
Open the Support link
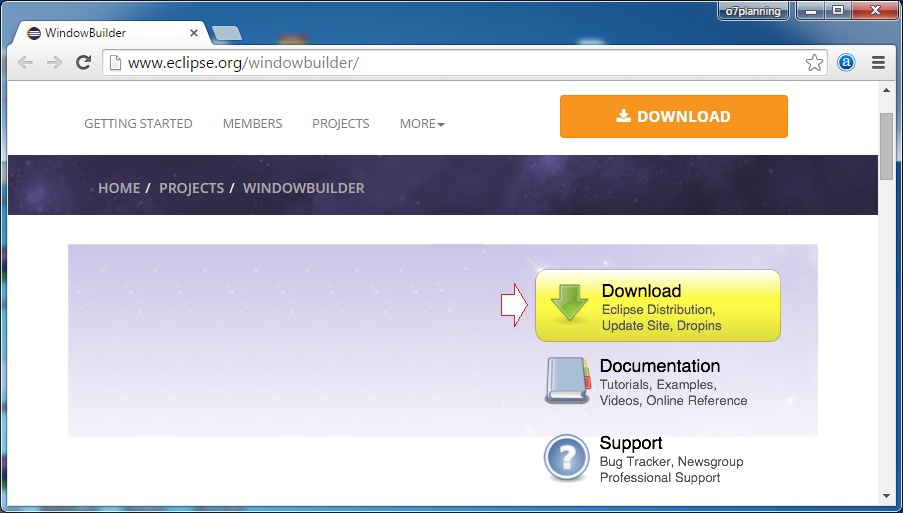tap(631, 443)
